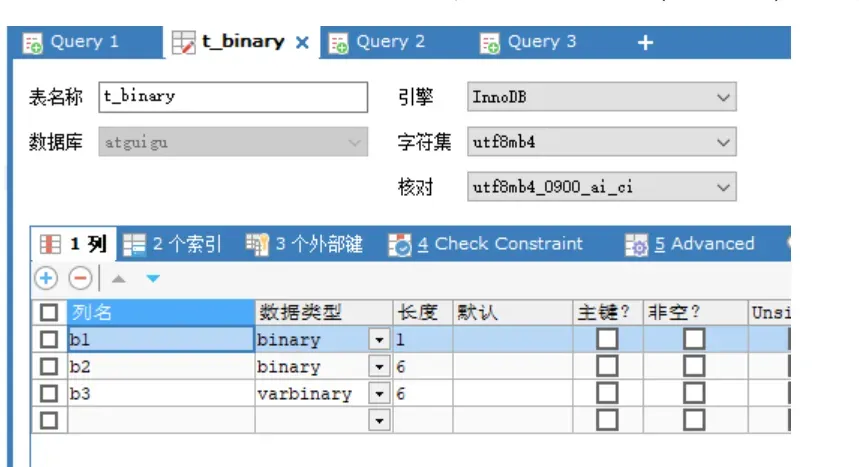This screenshot has width=859, height=467.
Task: Click the add column plus icon
Action: click(x=47, y=278)
